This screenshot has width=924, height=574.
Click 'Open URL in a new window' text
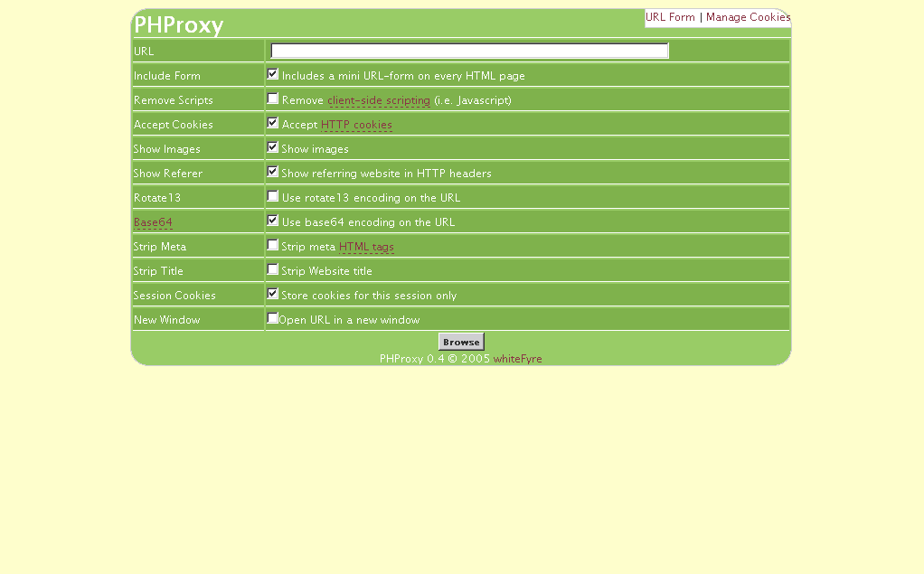point(349,320)
